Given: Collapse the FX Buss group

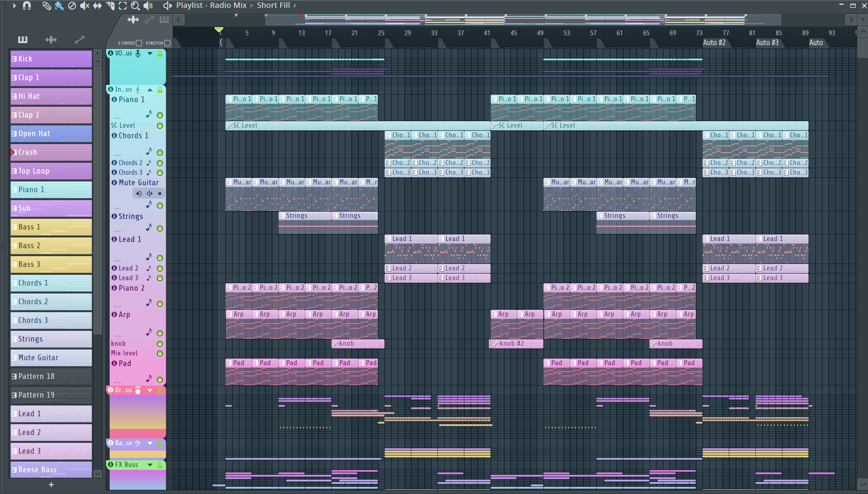Looking at the screenshot, I should pos(150,465).
